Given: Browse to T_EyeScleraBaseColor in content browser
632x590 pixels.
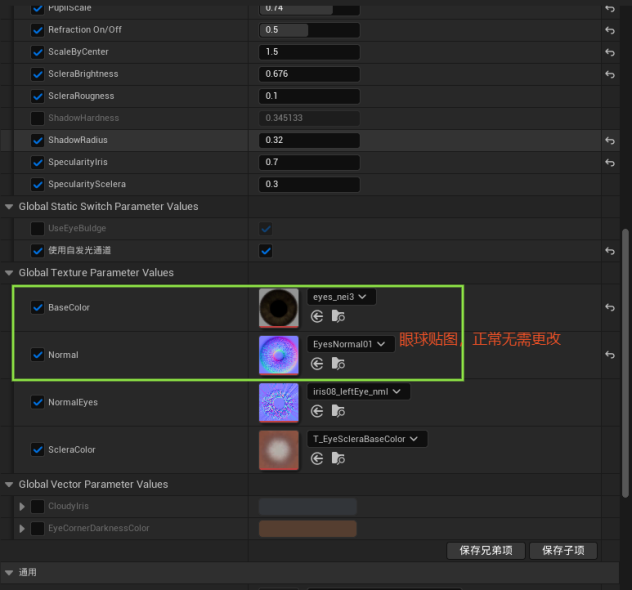Looking at the screenshot, I should click(x=338, y=458).
